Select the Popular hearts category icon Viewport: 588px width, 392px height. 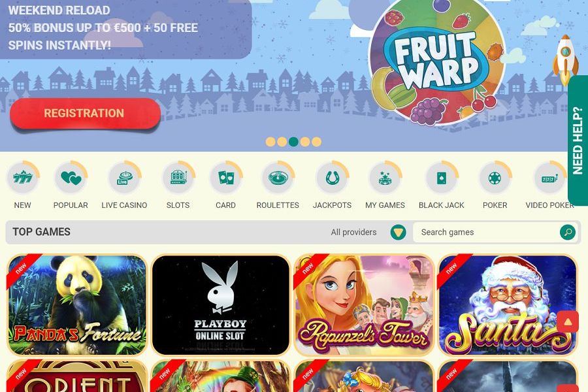coord(71,178)
